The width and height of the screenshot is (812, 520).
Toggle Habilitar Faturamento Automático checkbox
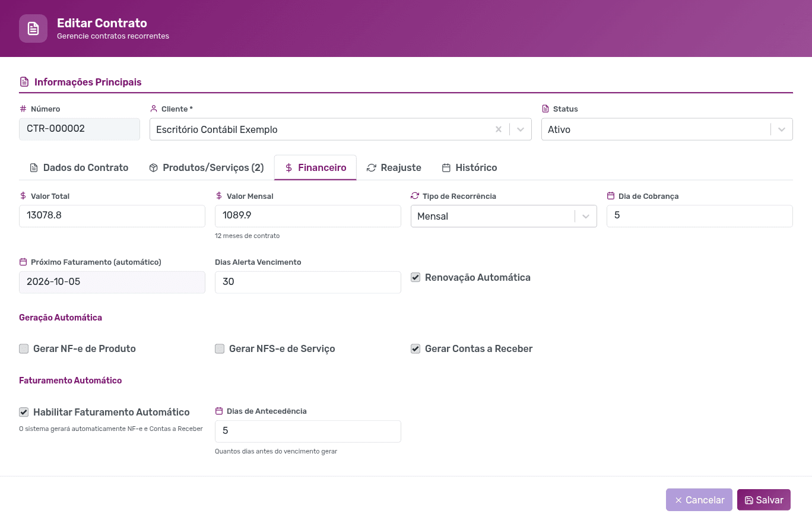(24, 412)
